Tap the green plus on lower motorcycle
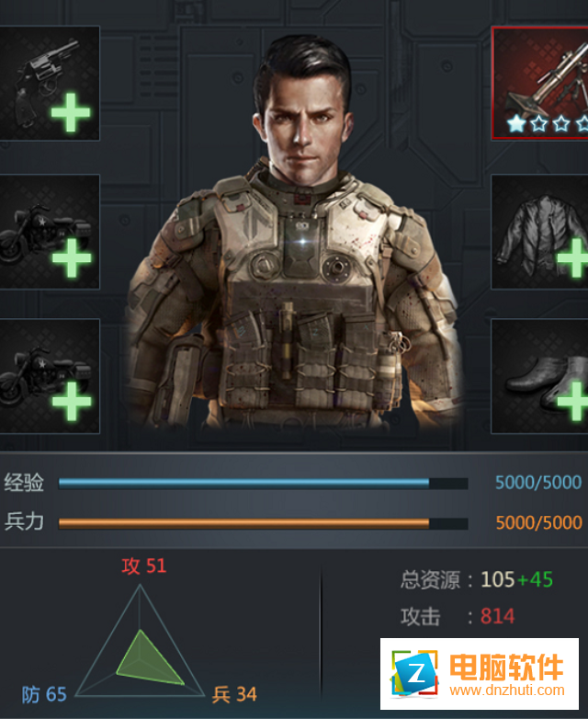 click(72, 402)
